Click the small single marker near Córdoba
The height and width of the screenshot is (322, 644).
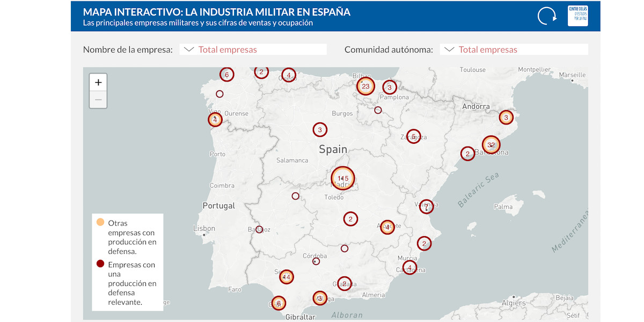pyautogui.click(x=316, y=261)
